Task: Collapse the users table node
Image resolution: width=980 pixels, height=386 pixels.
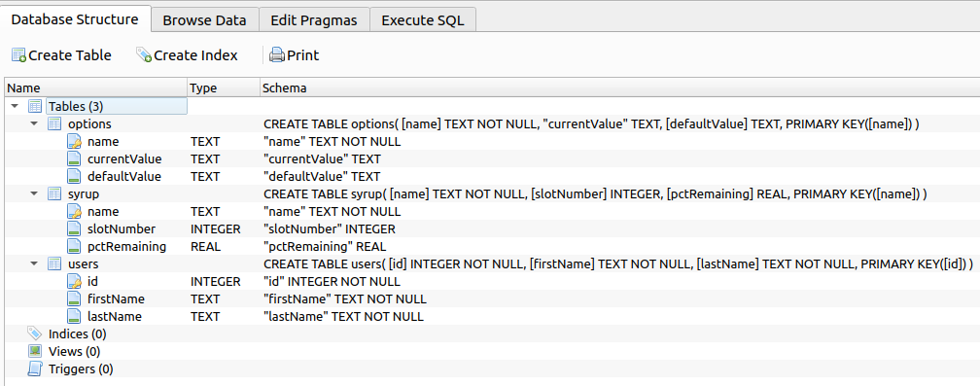Action: [x=34, y=263]
